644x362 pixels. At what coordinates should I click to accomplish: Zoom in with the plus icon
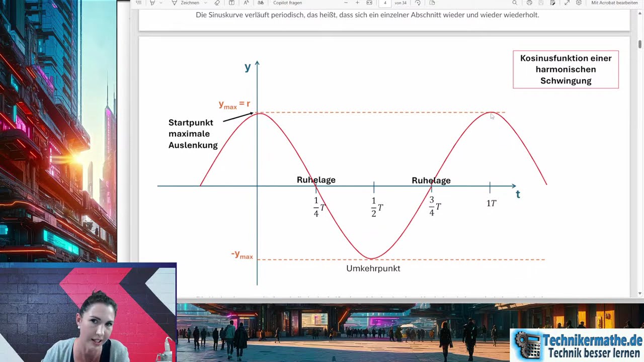pyautogui.click(x=357, y=3)
